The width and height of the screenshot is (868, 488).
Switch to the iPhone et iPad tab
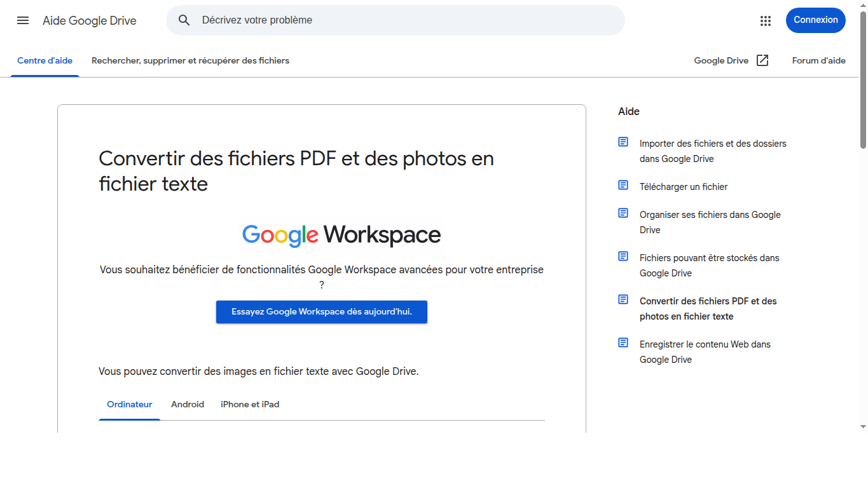pos(250,404)
